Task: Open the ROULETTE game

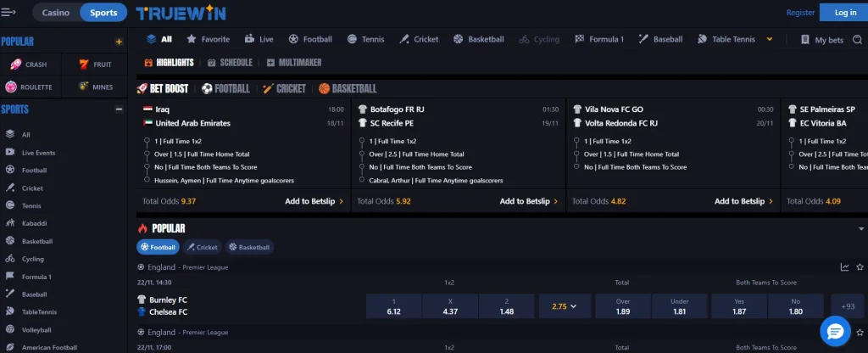Action: (x=31, y=87)
